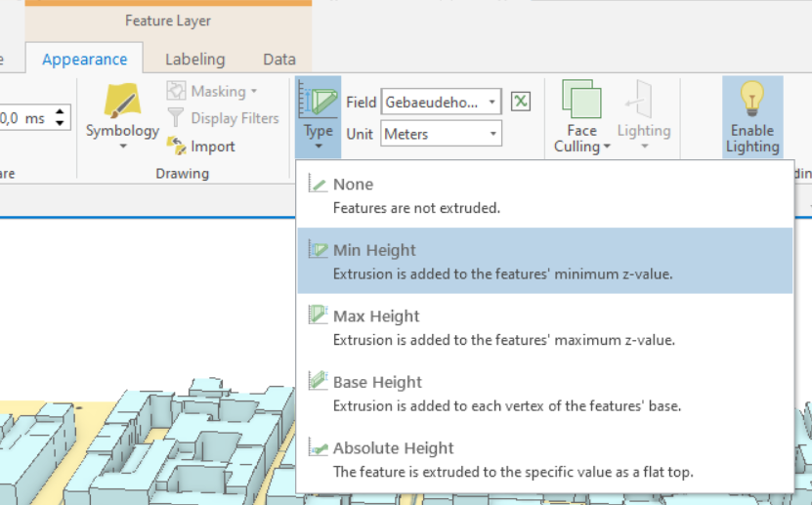Image resolution: width=812 pixels, height=505 pixels.
Task: Switch to the Appearance tab
Action: (x=84, y=60)
